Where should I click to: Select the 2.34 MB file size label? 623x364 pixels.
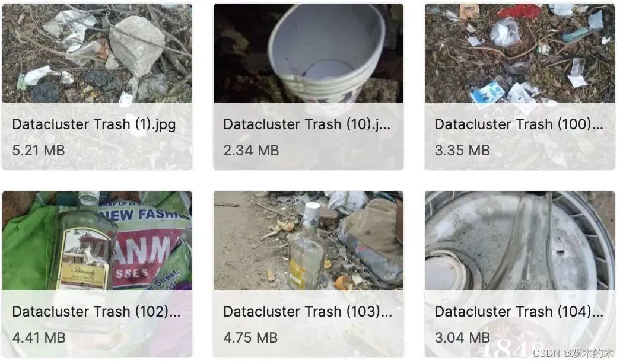click(251, 151)
